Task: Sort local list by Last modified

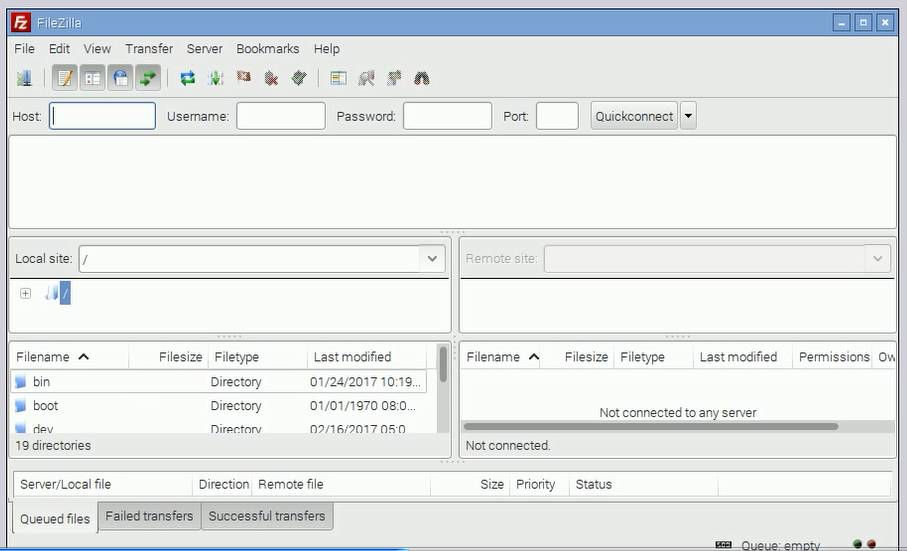Action: [x=367, y=357]
